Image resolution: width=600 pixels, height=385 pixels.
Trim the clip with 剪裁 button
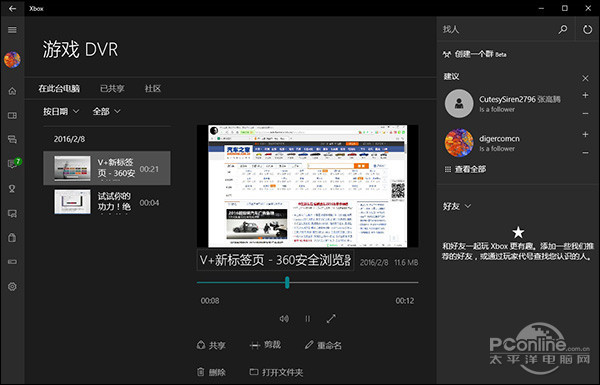pyautogui.click(x=266, y=345)
